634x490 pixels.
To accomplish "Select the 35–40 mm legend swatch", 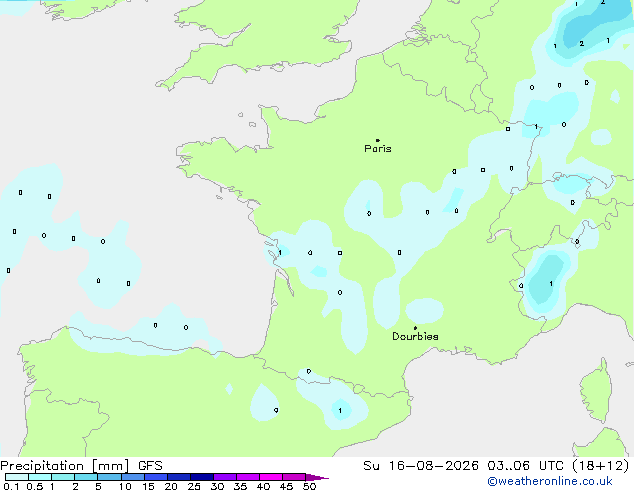I will (248, 477).
